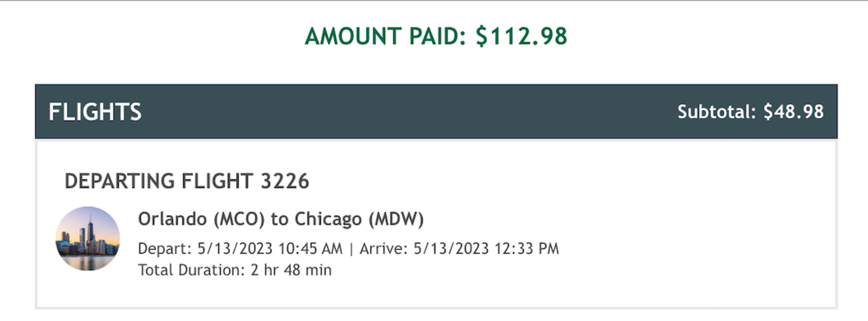Select the $112.98 amount paid value
This screenshot has height=321, width=868.
[x=521, y=36]
